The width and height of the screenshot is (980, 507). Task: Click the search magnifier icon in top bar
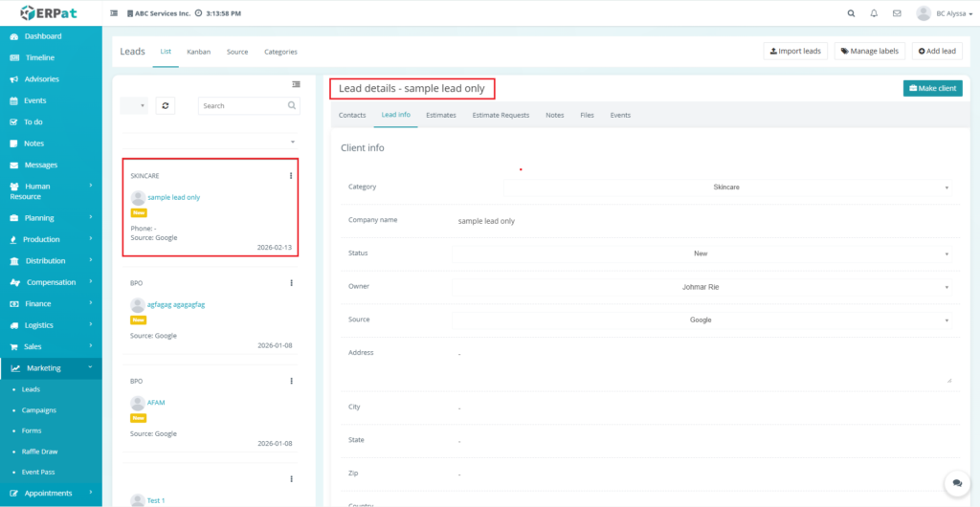852,13
